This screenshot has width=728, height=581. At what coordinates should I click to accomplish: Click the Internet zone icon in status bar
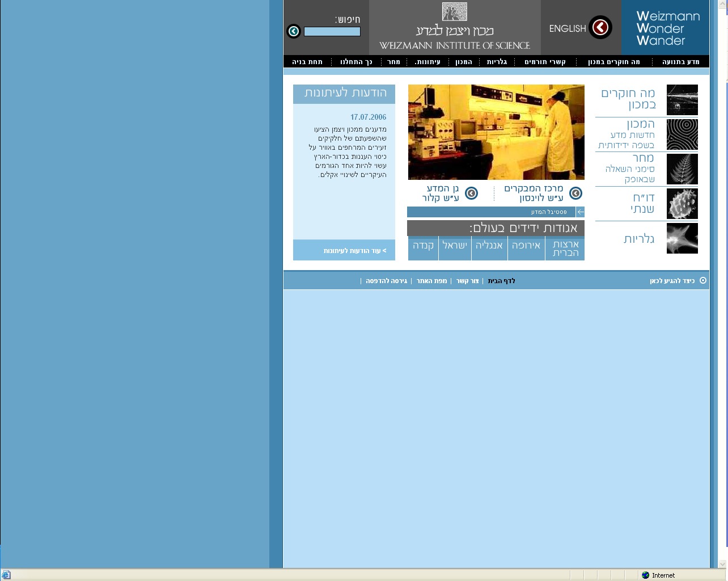(x=645, y=575)
